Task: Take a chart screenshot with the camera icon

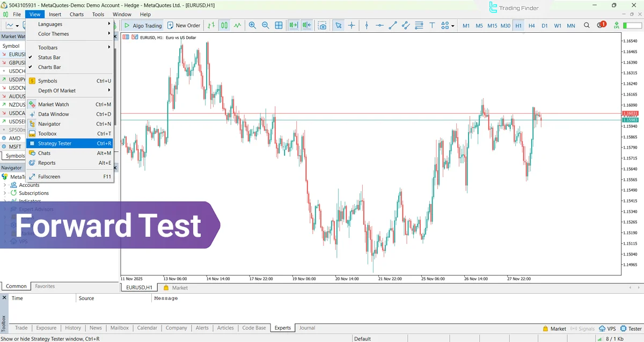Action: [323, 25]
